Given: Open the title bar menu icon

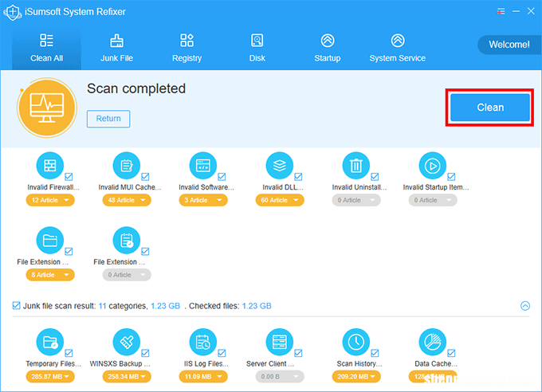Looking at the screenshot, I should coord(501,11).
